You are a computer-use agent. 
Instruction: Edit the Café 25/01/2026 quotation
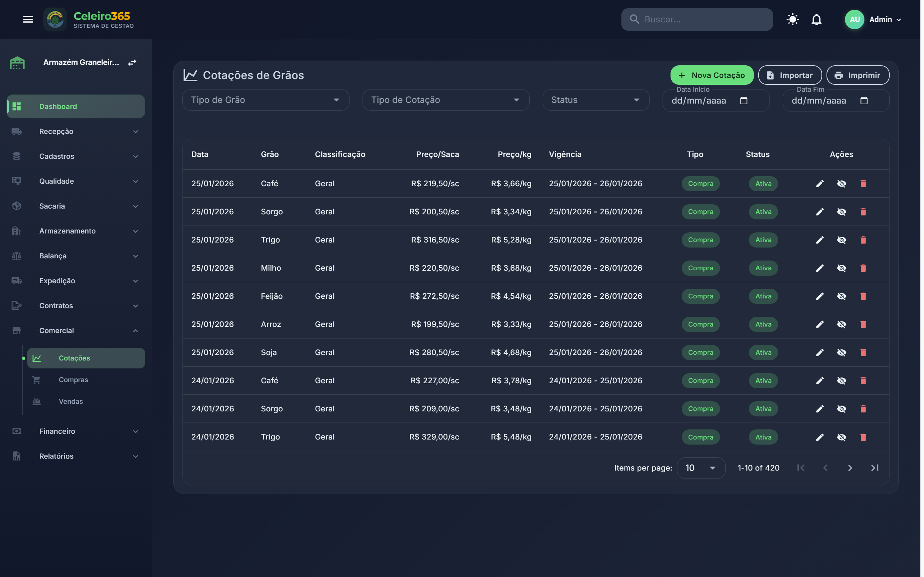coord(820,184)
